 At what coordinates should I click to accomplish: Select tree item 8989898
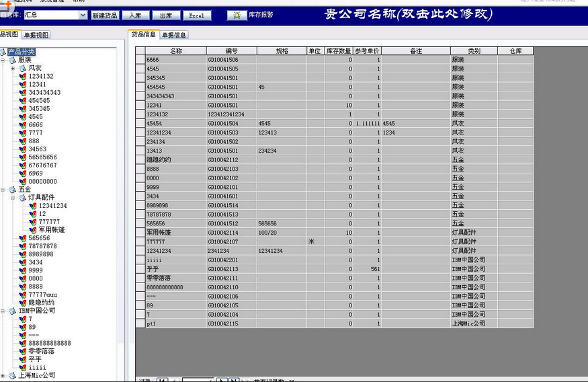[41, 254]
